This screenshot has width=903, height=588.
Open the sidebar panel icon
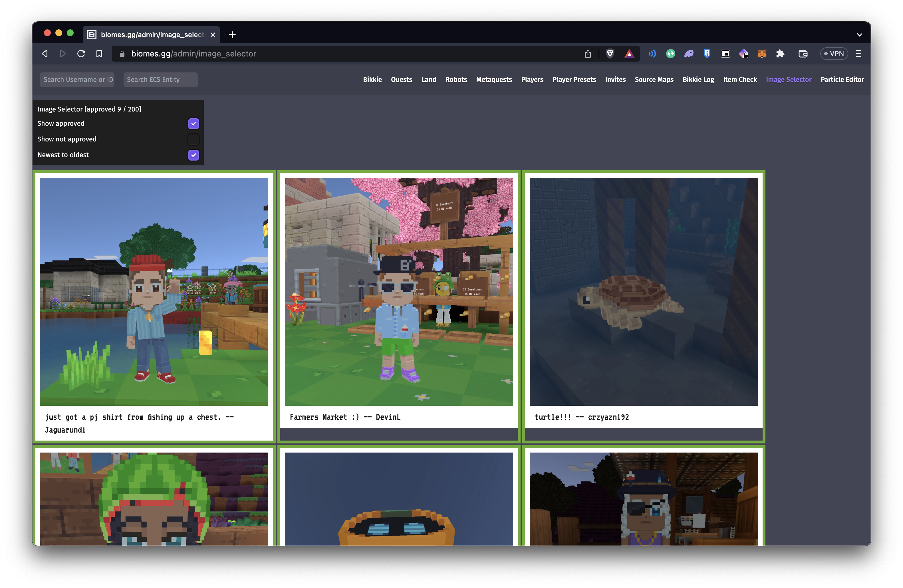point(725,53)
